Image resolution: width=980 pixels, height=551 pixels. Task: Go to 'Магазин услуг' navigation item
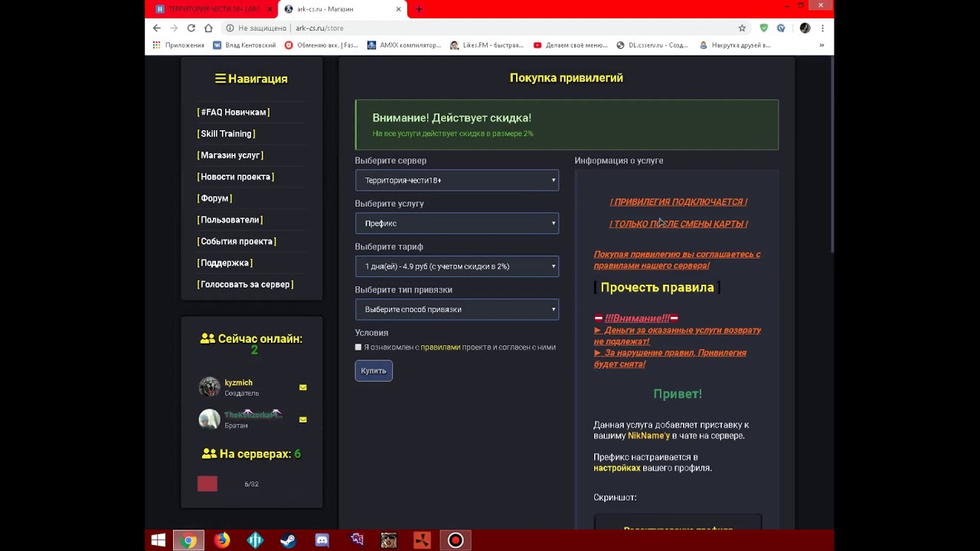(x=230, y=155)
